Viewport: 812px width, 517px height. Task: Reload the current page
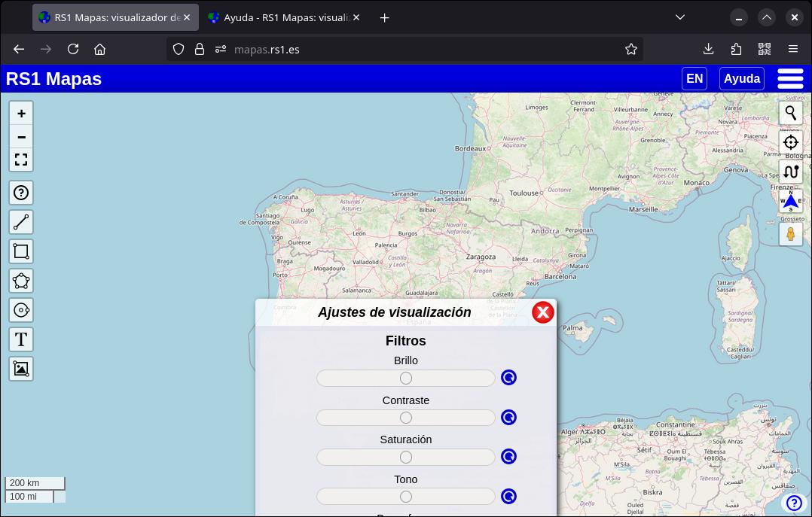point(73,49)
